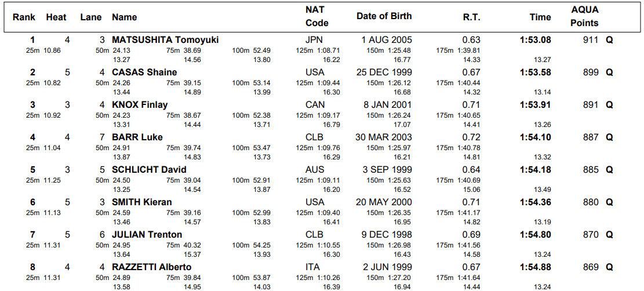Viewport: 644px width, 291px height.
Task: Select swimmer name CASAS Shaine
Action: (144, 72)
